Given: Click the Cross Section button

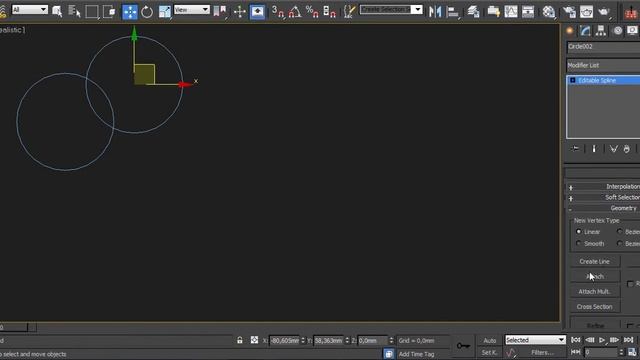Looking at the screenshot, I should point(594,307).
